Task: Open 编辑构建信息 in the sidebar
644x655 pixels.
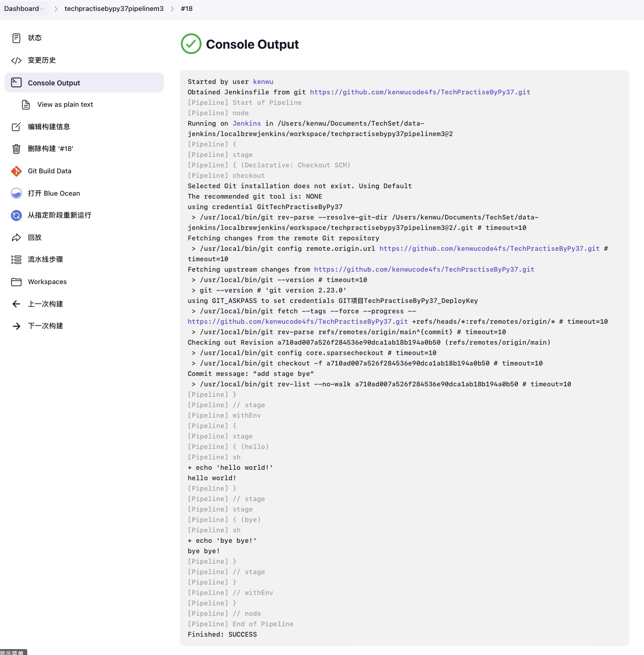Action: 49,127
